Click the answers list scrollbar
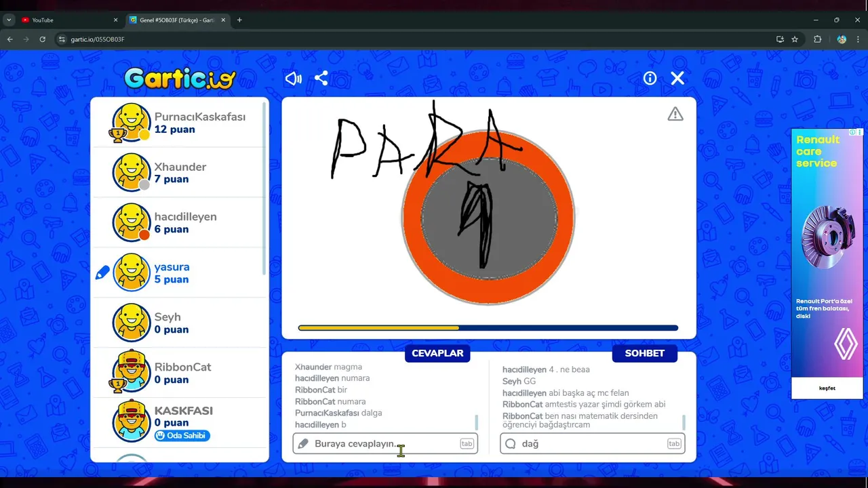The width and height of the screenshot is (868, 488). 476,422
